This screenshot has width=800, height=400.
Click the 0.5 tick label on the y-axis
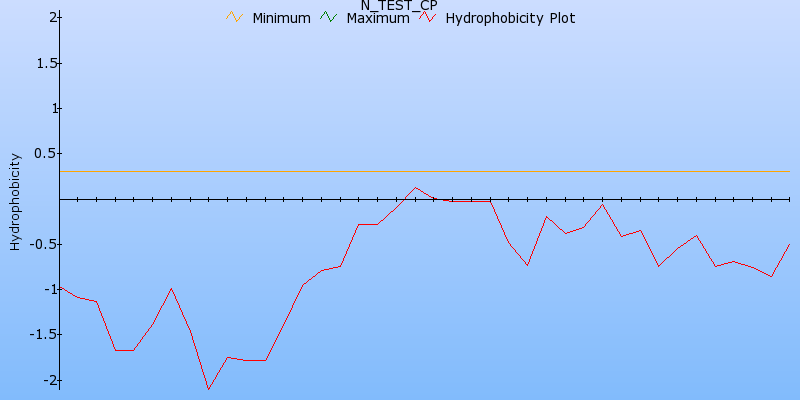tap(45, 153)
